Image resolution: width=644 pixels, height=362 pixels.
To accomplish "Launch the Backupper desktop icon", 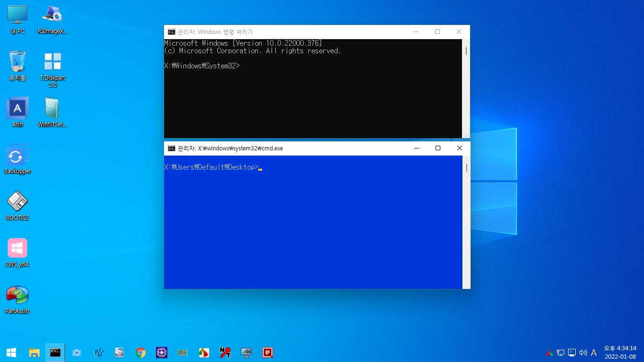I will point(17,159).
